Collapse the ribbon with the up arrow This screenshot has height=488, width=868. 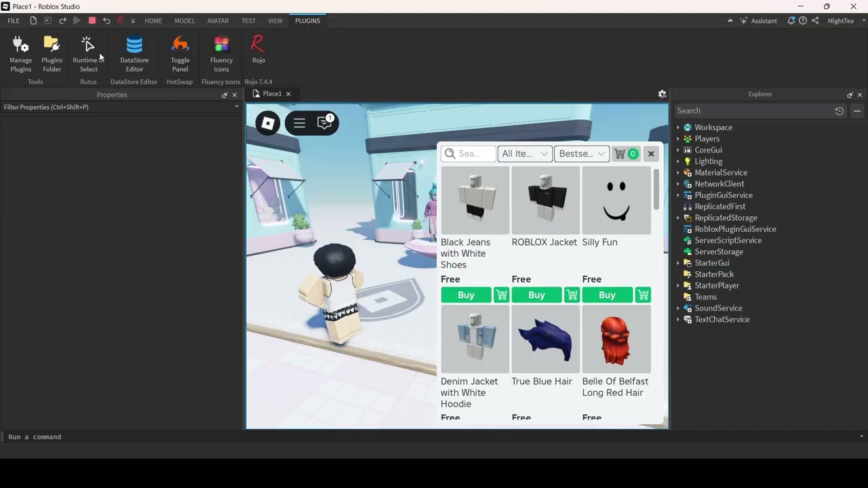click(x=730, y=21)
